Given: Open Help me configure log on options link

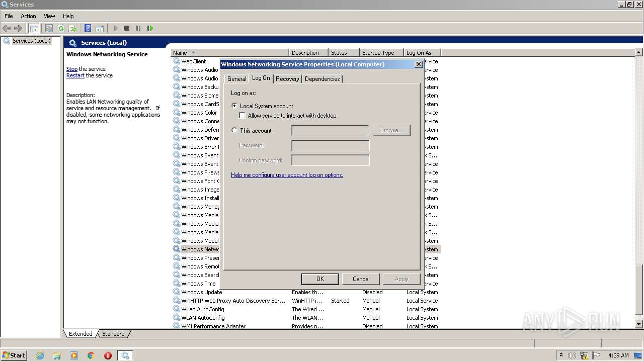Looking at the screenshot, I should [287, 175].
